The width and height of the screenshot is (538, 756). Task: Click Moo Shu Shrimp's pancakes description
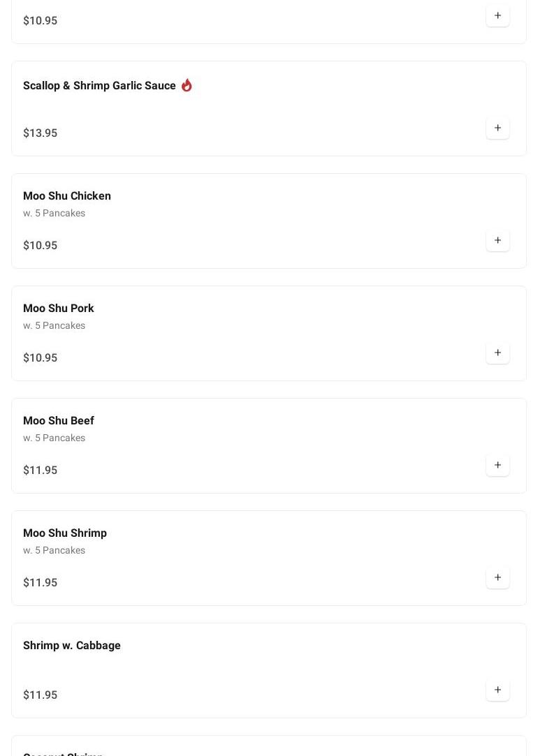click(54, 551)
